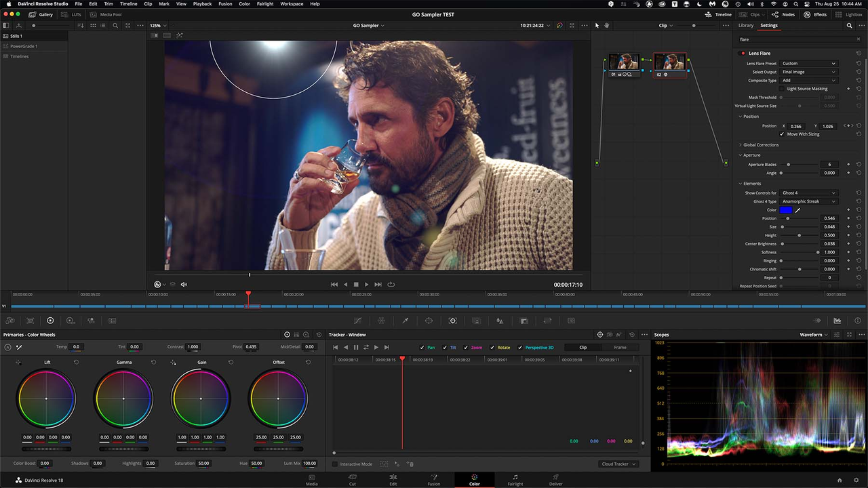This screenshot has height=488, width=868.
Task: Select the Qualifier tool
Action: (406, 321)
